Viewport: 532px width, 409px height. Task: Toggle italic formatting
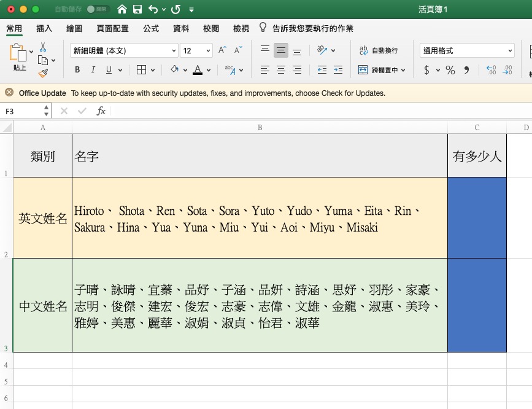click(x=93, y=70)
